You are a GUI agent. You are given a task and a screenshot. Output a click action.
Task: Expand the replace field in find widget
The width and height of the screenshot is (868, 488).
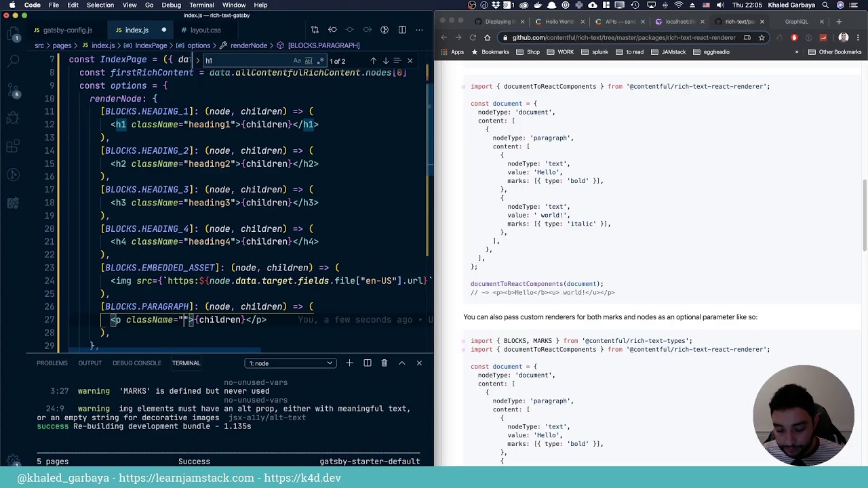click(197, 61)
